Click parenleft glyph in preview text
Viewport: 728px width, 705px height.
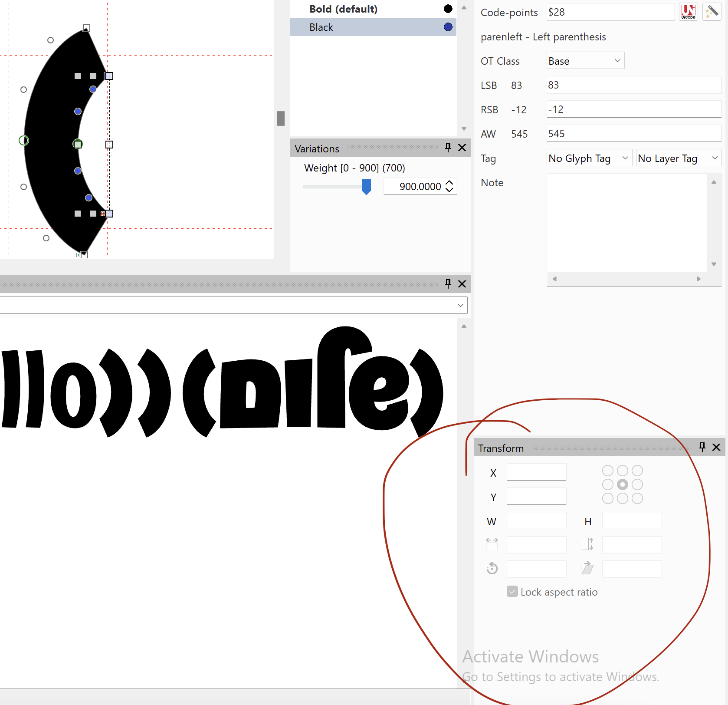click(200, 393)
